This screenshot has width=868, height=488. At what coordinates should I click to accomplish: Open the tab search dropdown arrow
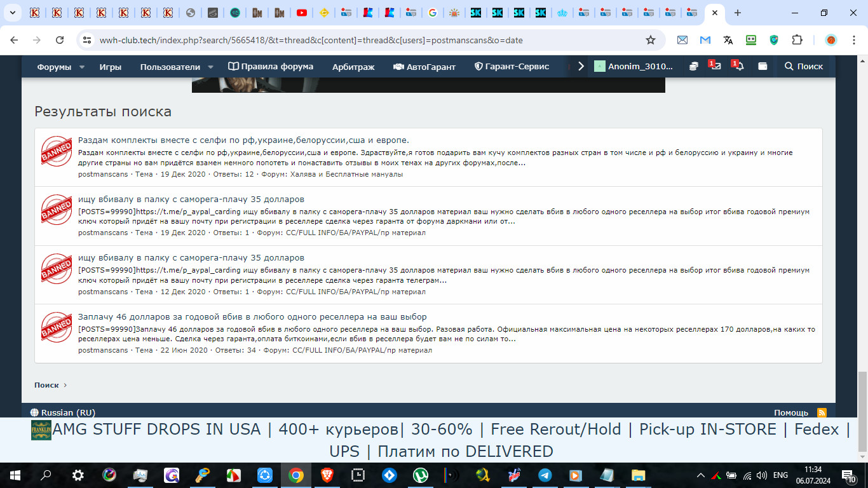pos(11,13)
